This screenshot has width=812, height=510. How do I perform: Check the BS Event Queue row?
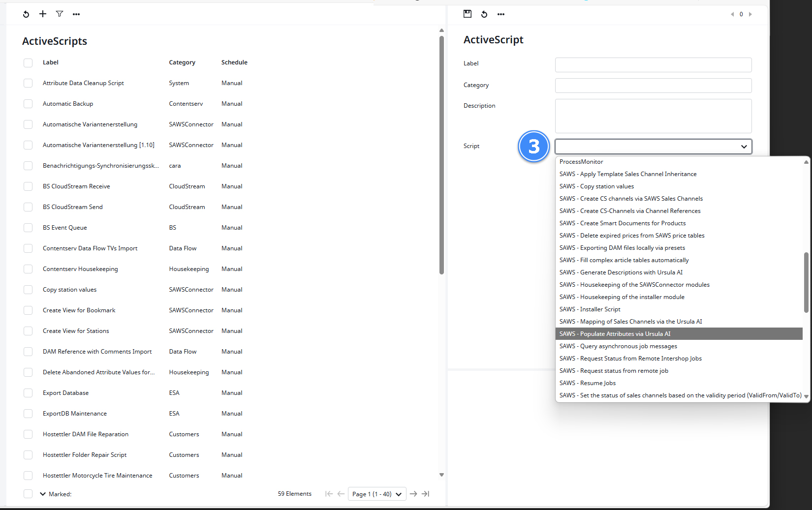pyautogui.click(x=28, y=228)
